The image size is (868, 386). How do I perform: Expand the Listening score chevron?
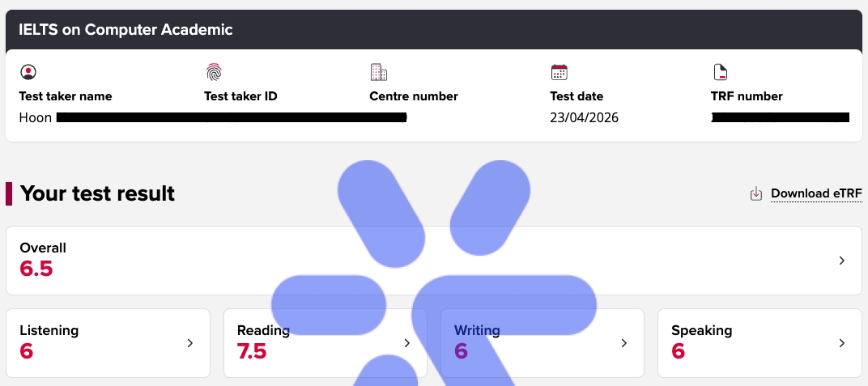190,343
